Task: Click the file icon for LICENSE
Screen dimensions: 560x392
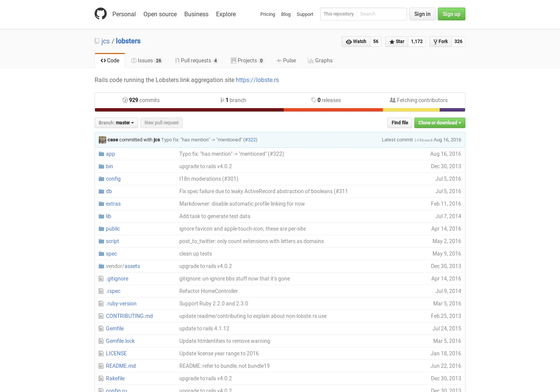Action: tap(101, 353)
